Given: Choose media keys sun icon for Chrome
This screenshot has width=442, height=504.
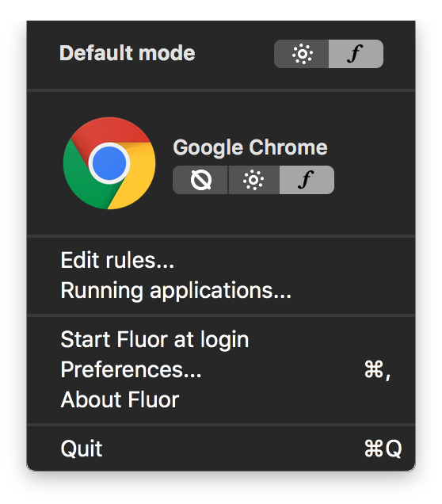Looking at the screenshot, I should [253, 180].
